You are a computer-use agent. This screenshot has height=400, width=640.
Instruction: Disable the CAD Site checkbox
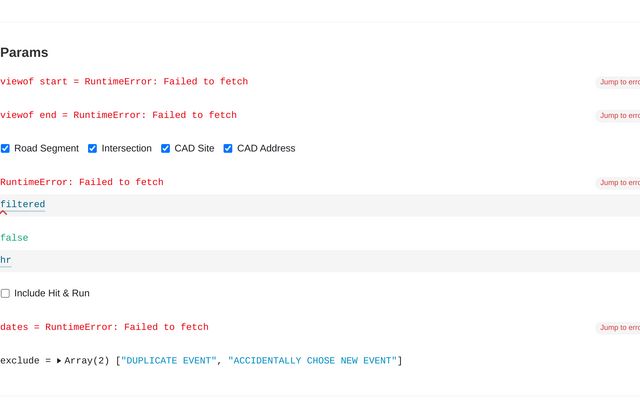click(166, 148)
